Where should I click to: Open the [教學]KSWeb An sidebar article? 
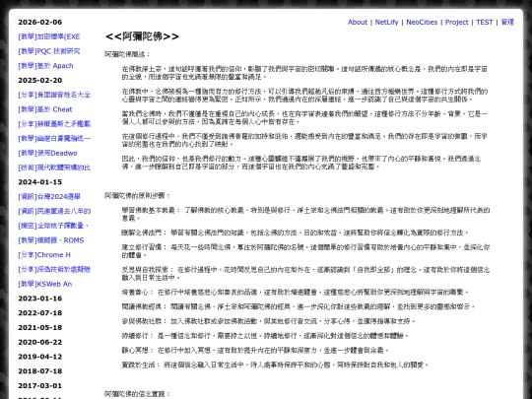click(44, 284)
